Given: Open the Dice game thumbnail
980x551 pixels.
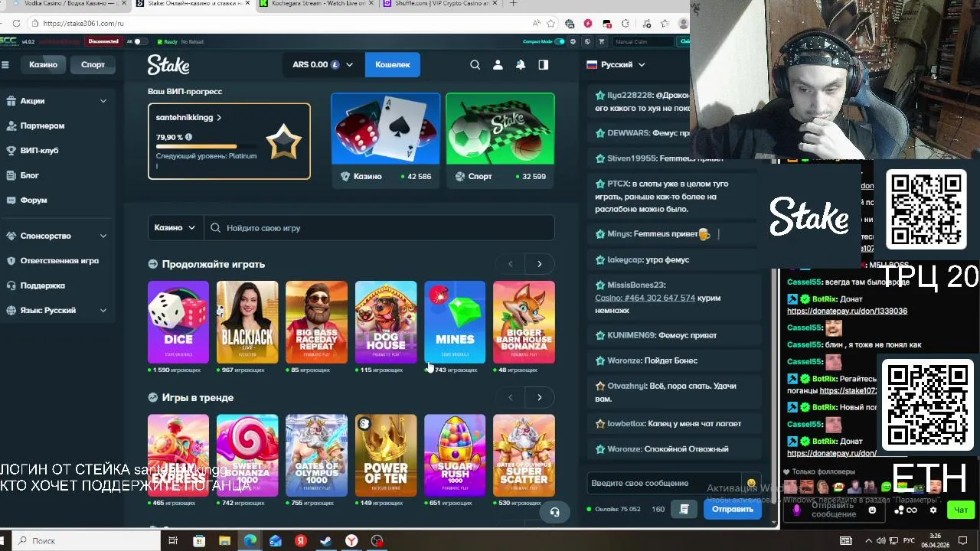Looking at the screenshot, I should (178, 321).
